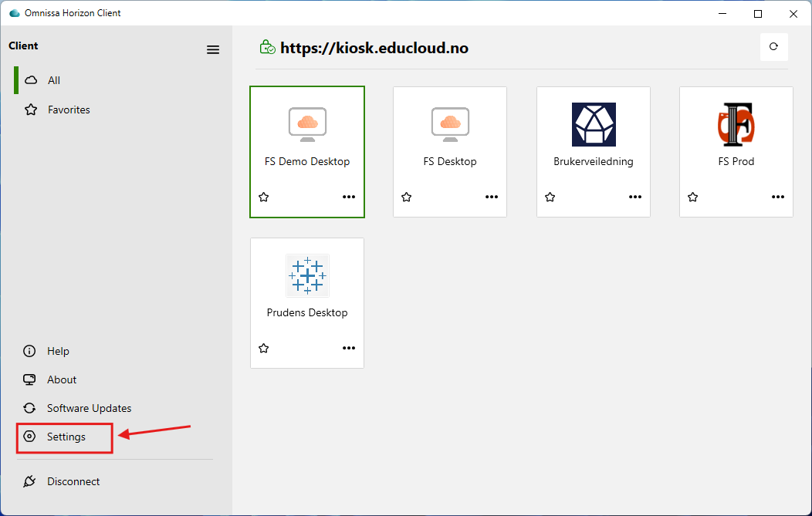The height and width of the screenshot is (516, 812).
Task: Toggle favorite star on FS Demo Desktop
Action: (263, 197)
